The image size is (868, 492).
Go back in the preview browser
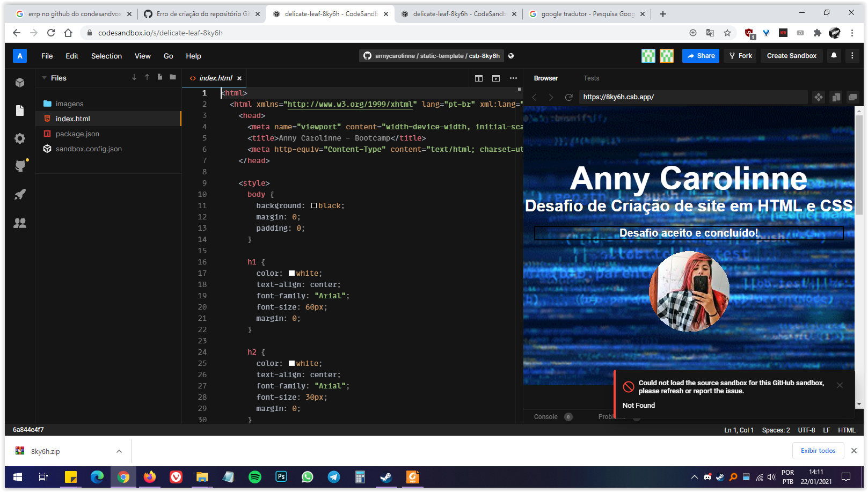coord(534,97)
